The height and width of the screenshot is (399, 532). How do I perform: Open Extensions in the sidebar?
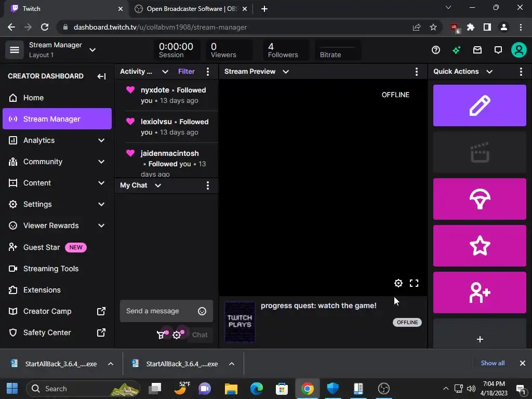point(57,290)
